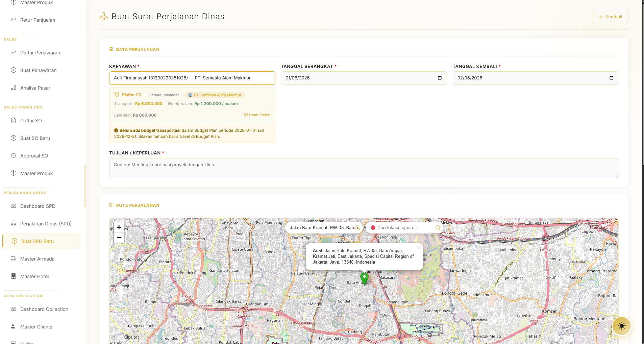The height and width of the screenshot is (344, 644).
Task: Open Retur Penjualan in sidebar
Action: tap(38, 20)
